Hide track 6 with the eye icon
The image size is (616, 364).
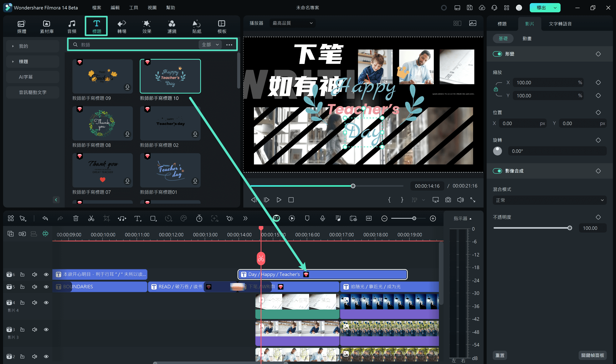pos(46,274)
